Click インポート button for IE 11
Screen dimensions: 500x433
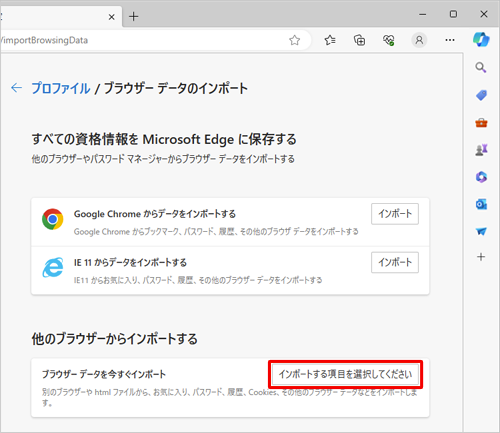point(395,262)
